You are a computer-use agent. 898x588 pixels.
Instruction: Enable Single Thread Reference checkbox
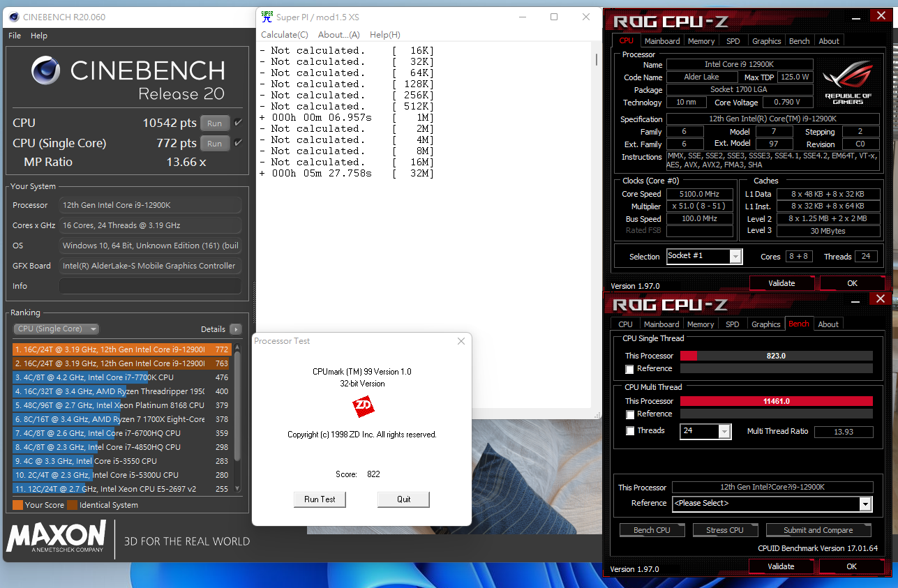[x=630, y=369]
